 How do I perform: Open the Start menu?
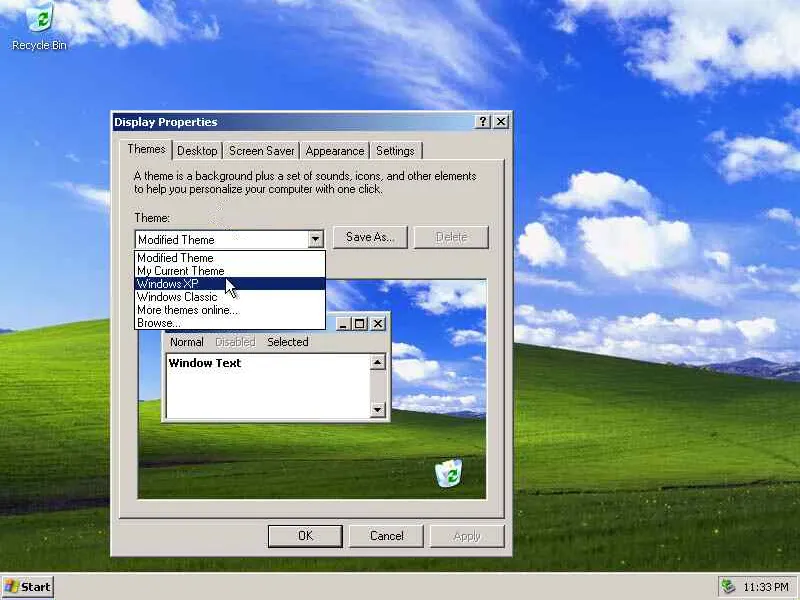click(28, 587)
